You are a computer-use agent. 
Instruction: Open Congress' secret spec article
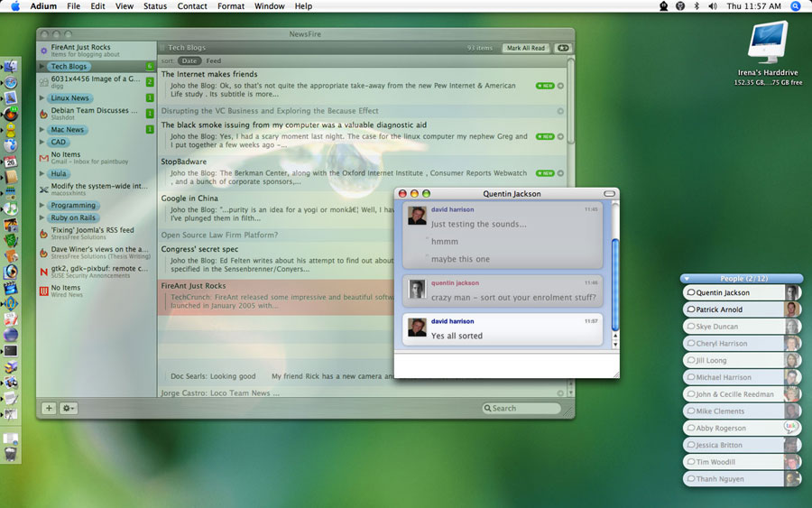[x=200, y=249]
